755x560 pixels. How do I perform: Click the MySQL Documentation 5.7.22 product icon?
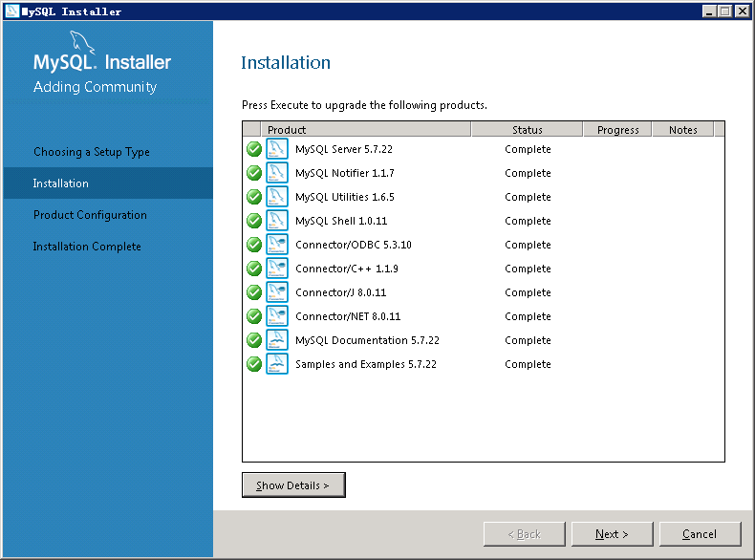coord(277,340)
